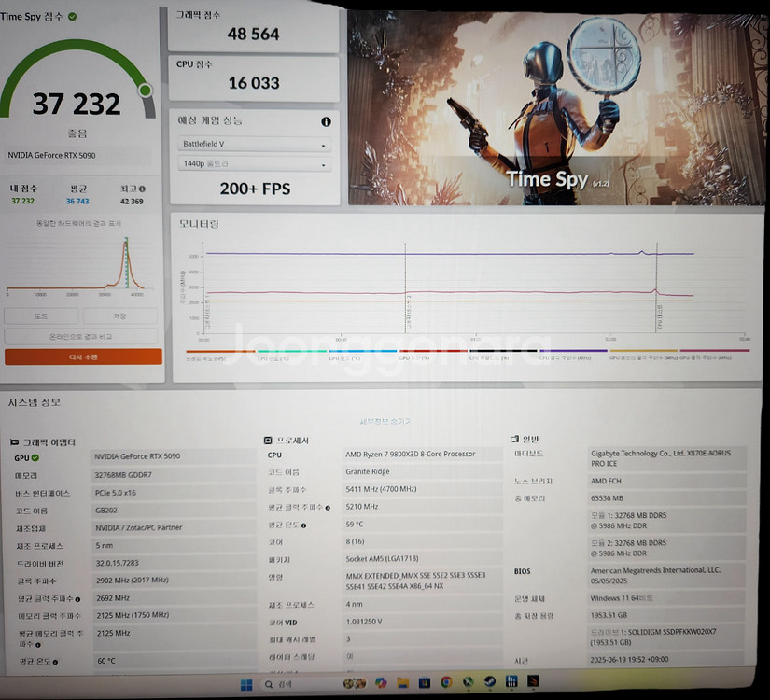Click the 평균 score 36 743
The image size is (770, 700).
click(77, 202)
